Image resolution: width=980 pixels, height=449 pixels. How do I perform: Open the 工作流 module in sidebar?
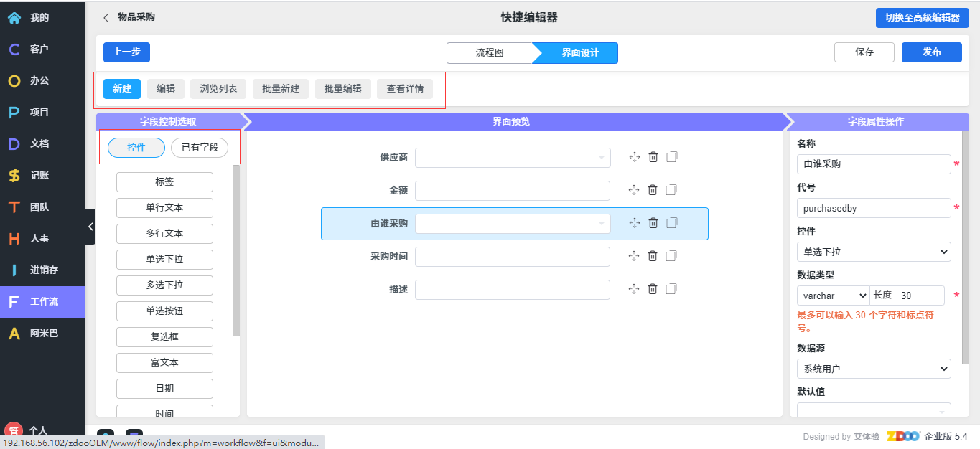coord(43,302)
